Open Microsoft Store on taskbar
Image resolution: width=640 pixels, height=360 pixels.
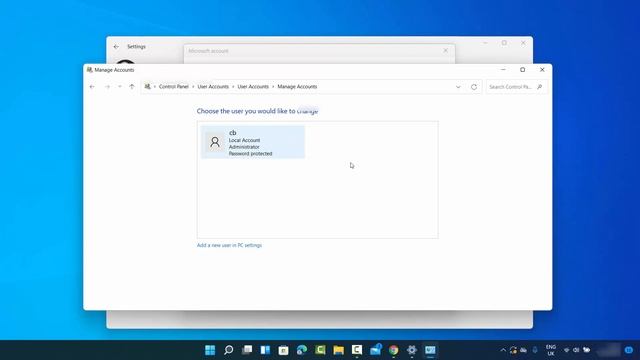pos(283,350)
